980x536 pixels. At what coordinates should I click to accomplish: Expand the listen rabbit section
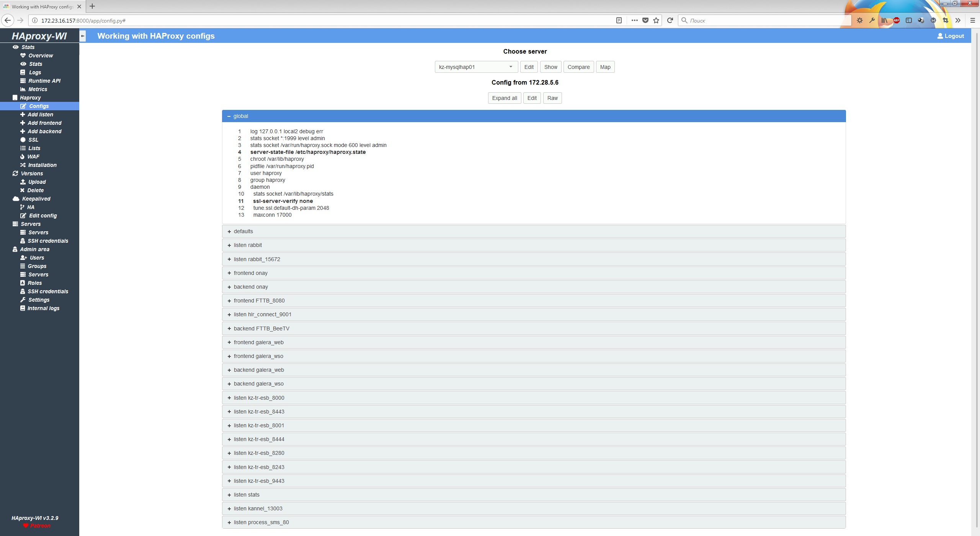click(x=248, y=245)
